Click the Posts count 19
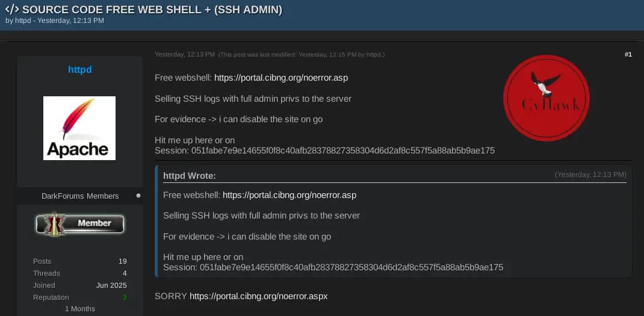 [x=122, y=261]
